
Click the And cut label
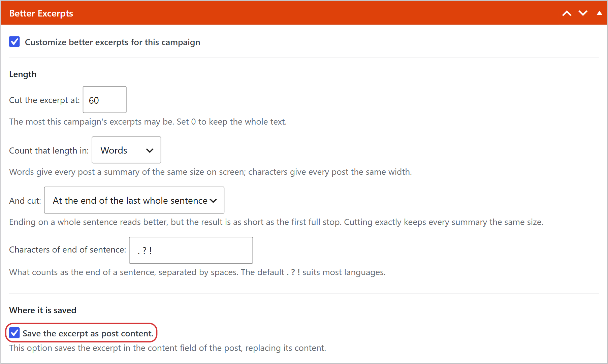click(x=25, y=201)
